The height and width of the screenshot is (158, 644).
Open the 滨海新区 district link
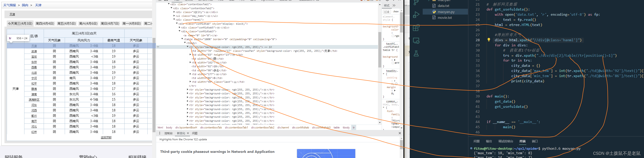[34, 100]
